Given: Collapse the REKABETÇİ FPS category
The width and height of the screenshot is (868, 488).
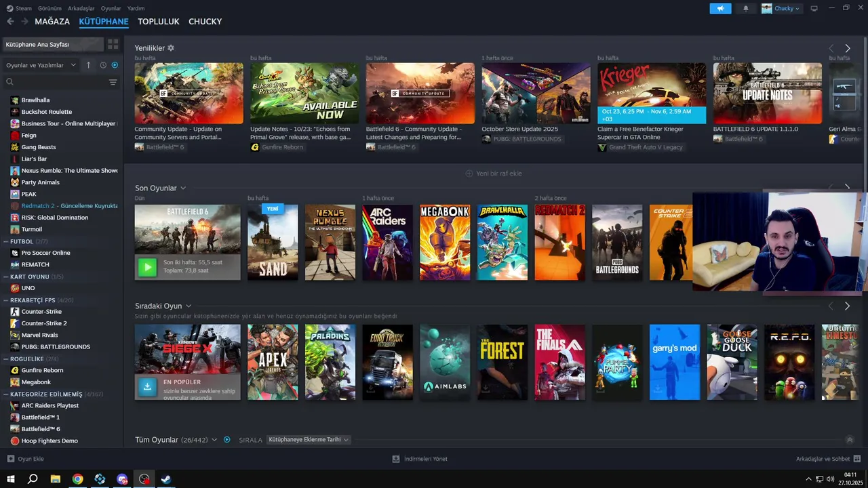Looking at the screenshot, I should pos(5,300).
